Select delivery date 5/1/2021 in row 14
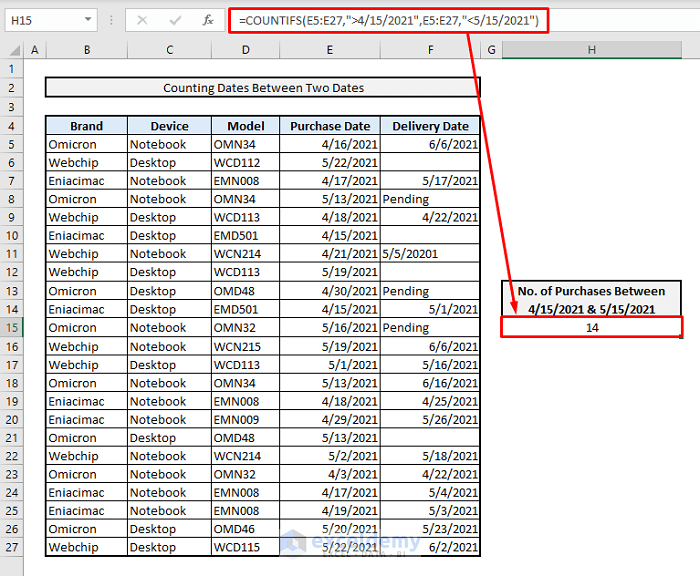The width and height of the screenshot is (700, 576). tap(430, 309)
